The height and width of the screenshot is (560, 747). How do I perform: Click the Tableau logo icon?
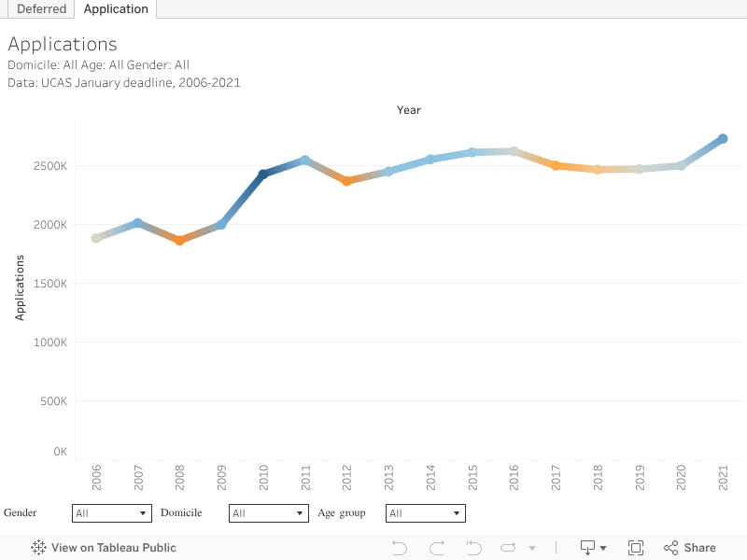(x=39, y=548)
